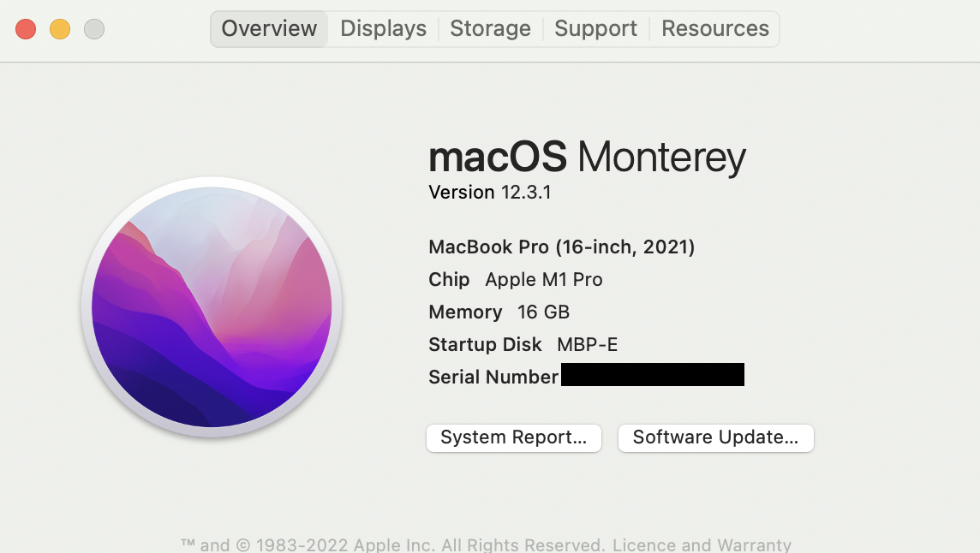Click the Licence and Warranty link
The height and width of the screenshot is (553, 980).
click(702, 544)
